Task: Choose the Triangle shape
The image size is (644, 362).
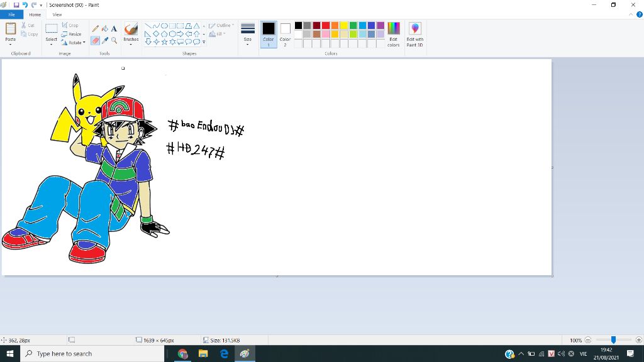Action: (197, 26)
